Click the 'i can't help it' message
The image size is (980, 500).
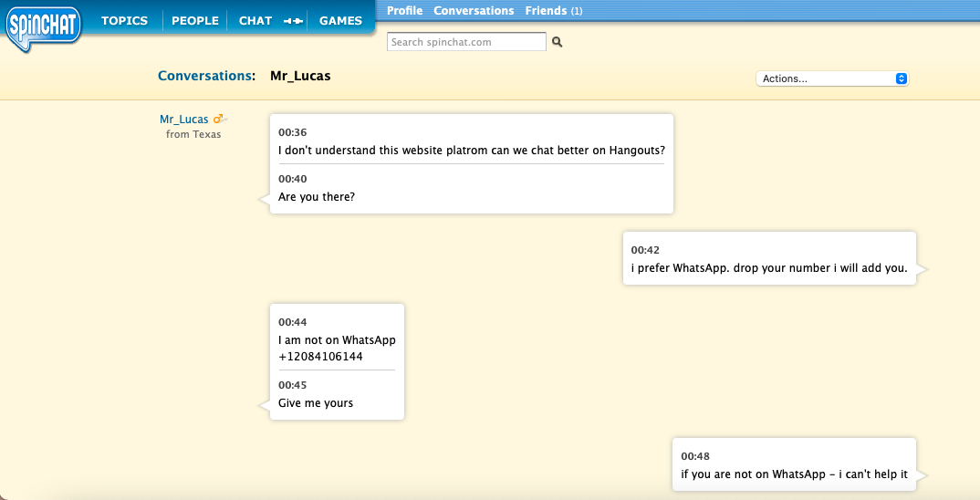[x=794, y=474]
